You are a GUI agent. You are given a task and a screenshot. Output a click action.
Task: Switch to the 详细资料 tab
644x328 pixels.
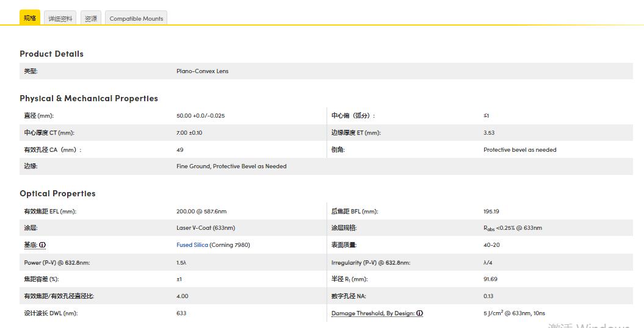[x=60, y=18]
